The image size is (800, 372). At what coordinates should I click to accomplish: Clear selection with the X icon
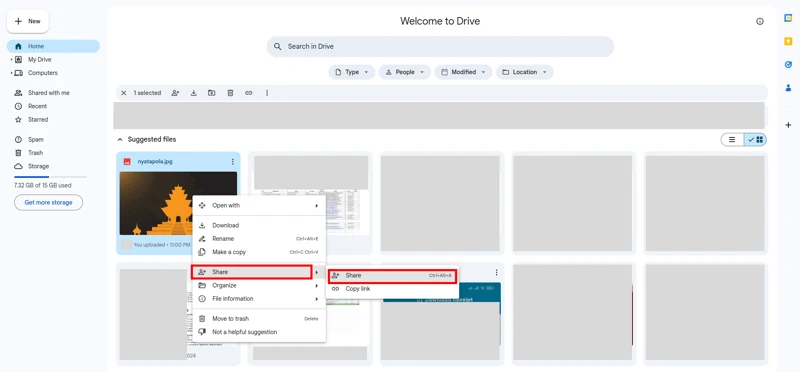pyautogui.click(x=123, y=93)
